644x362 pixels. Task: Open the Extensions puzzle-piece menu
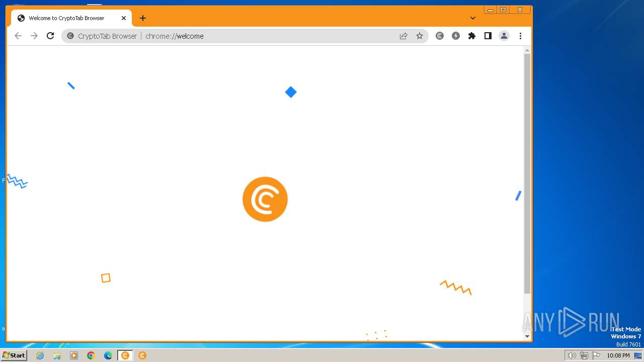pos(472,36)
